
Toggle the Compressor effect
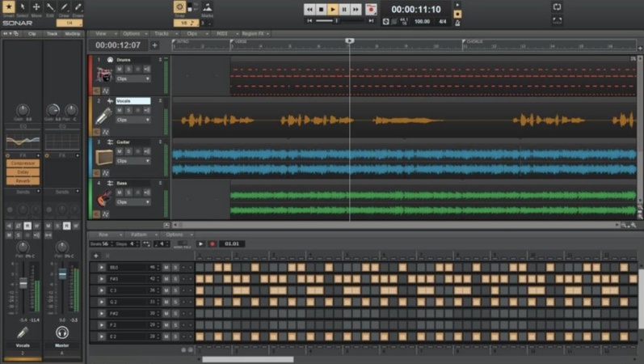(x=23, y=163)
